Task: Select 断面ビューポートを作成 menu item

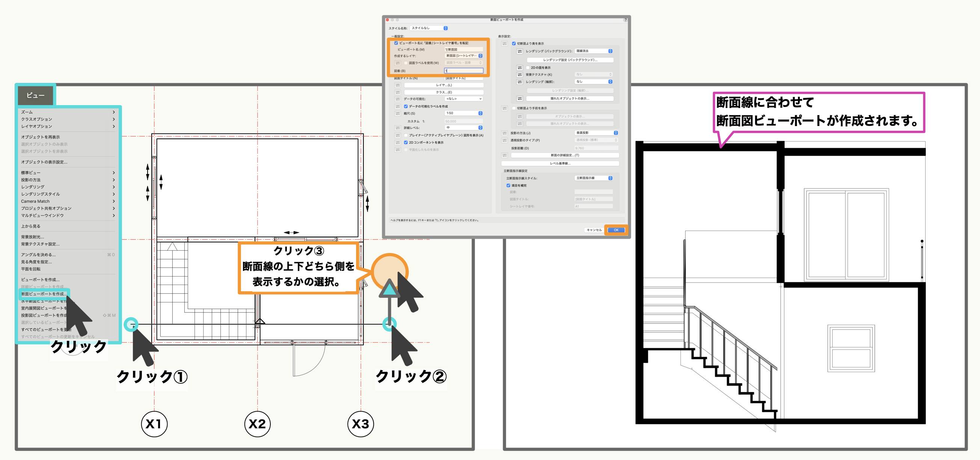Action: tap(44, 294)
